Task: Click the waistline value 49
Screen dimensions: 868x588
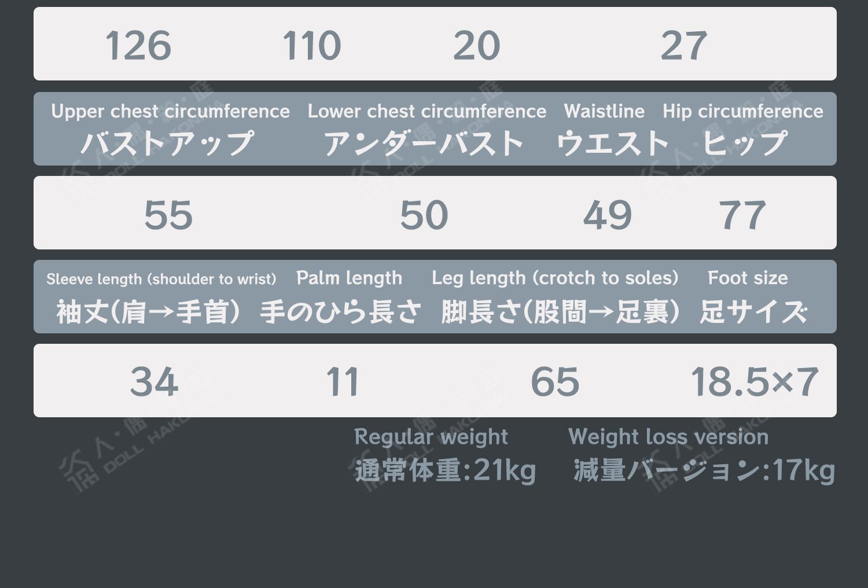Action: click(x=608, y=215)
